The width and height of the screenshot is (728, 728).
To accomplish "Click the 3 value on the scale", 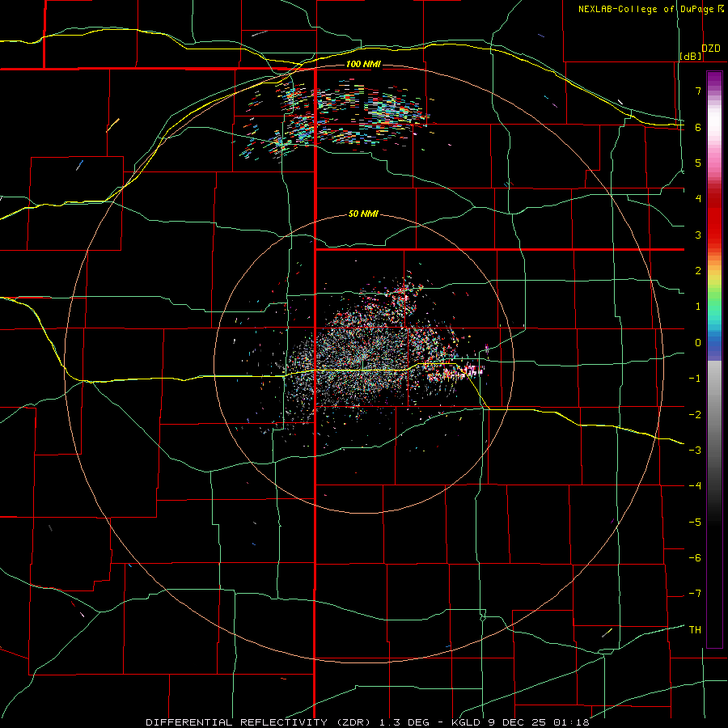I will coord(698,235).
